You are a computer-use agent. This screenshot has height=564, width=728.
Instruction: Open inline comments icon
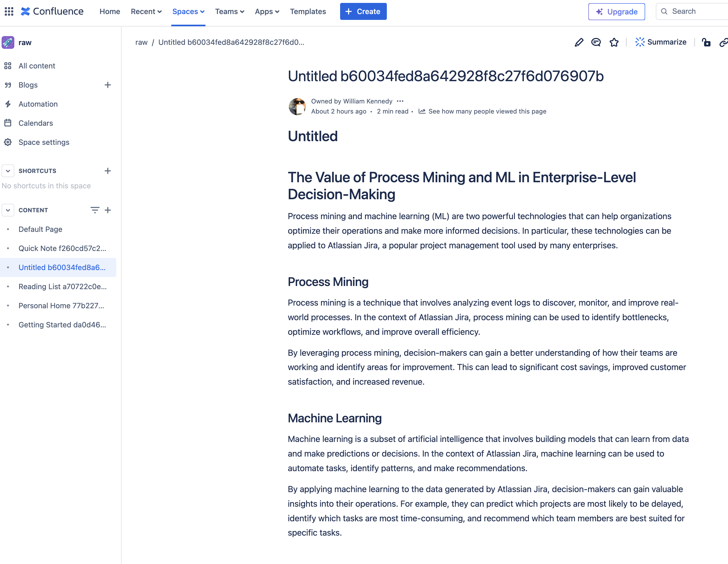[596, 42]
